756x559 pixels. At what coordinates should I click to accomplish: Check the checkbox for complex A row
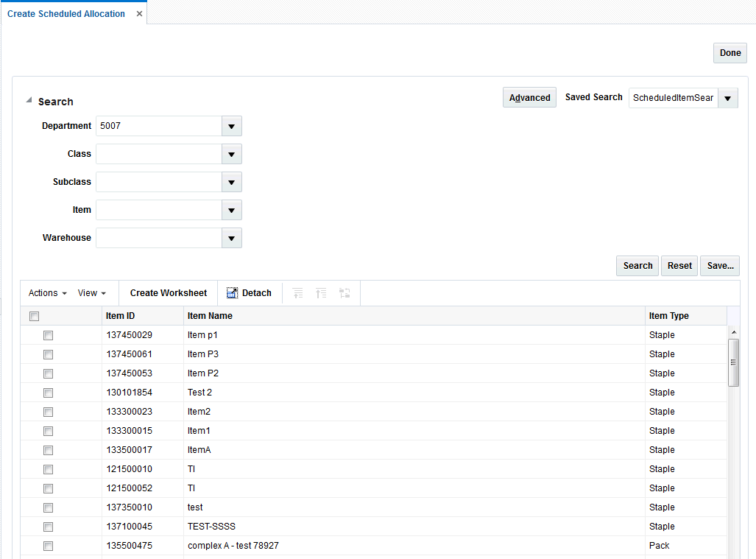coord(48,546)
